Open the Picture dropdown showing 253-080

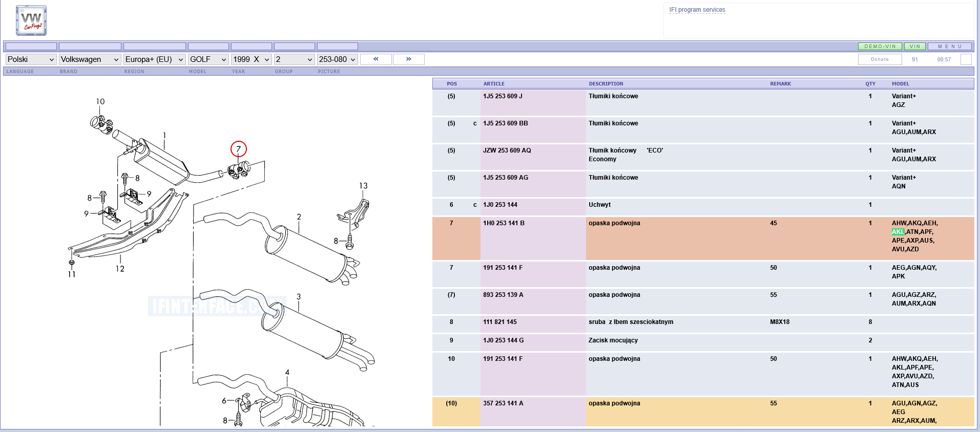click(338, 59)
